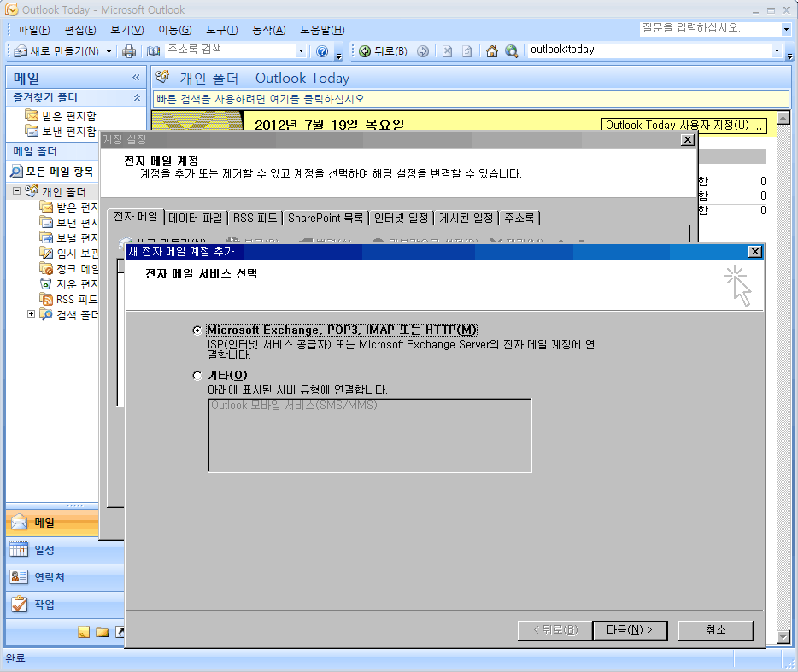Click the 취소 button in the wizard
Viewport: 798px width, 672px height.
click(716, 630)
